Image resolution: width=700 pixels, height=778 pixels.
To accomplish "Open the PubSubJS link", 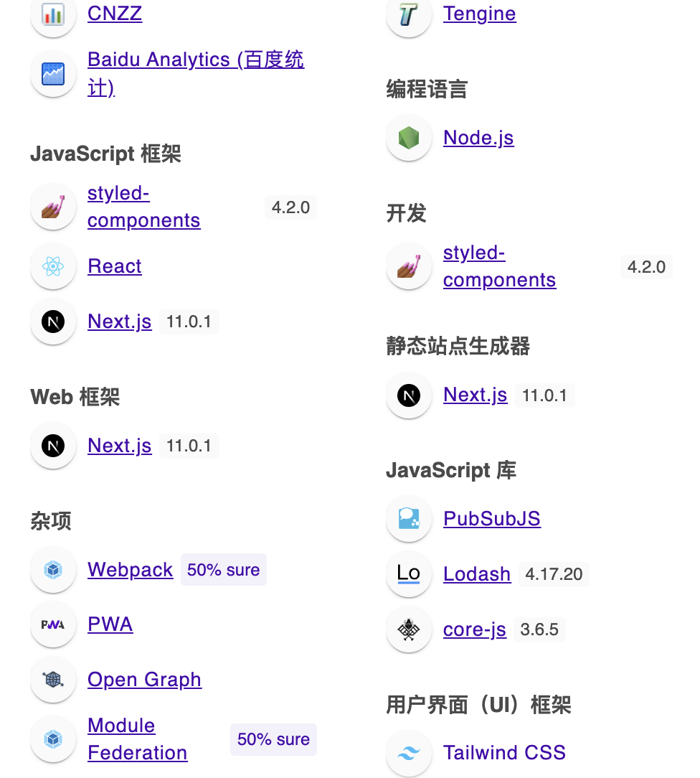I will pyautogui.click(x=492, y=518).
